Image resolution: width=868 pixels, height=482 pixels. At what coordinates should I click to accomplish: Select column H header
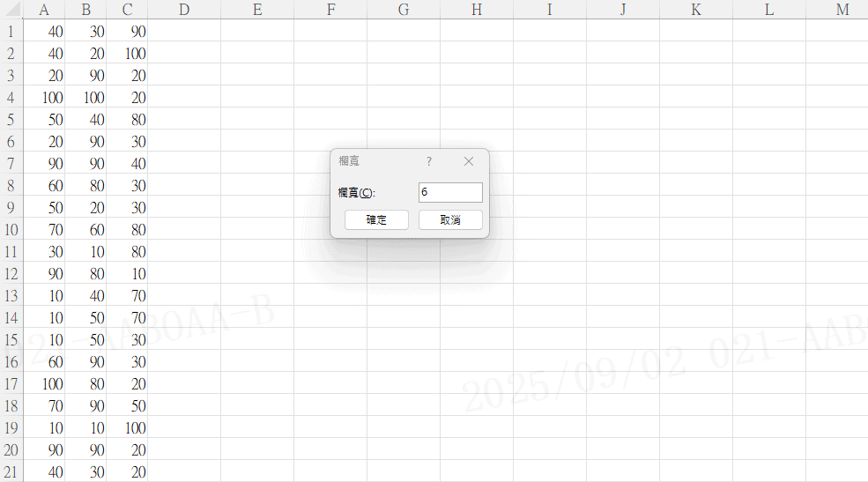point(476,10)
